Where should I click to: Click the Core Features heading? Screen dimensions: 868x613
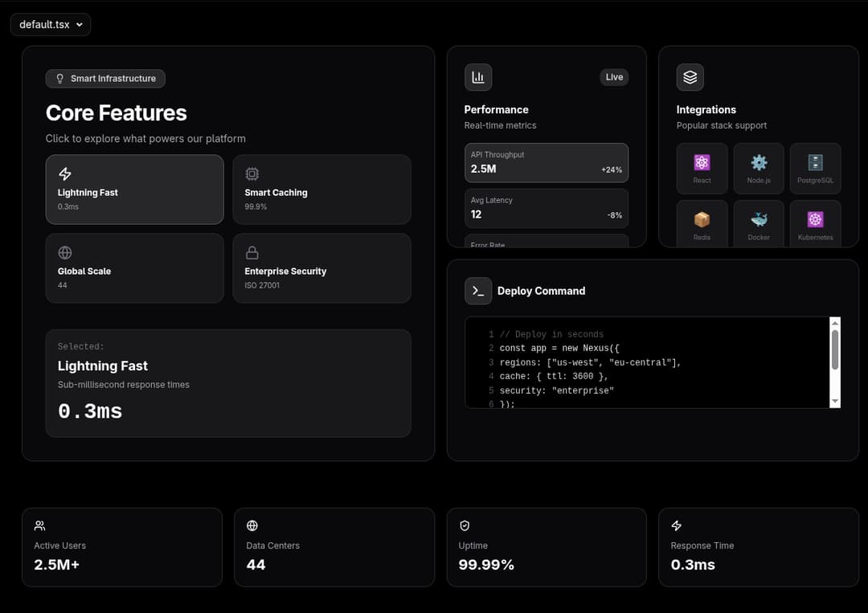pyautogui.click(x=117, y=112)
